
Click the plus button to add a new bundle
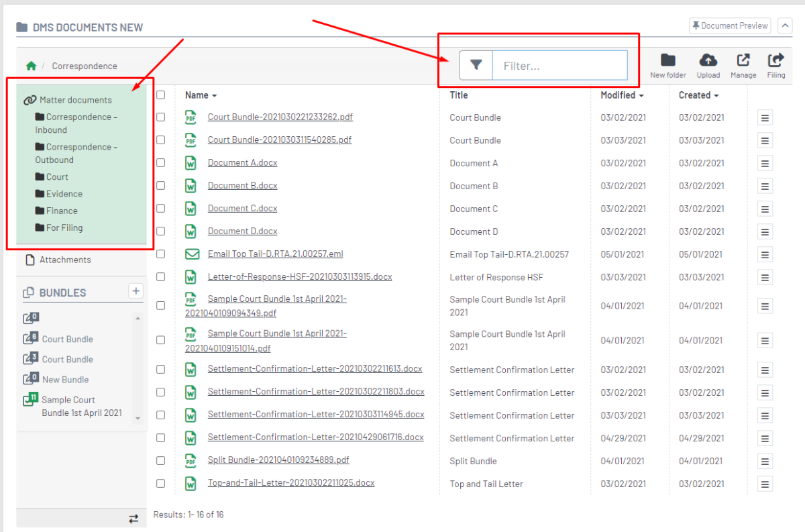point(136,290)
